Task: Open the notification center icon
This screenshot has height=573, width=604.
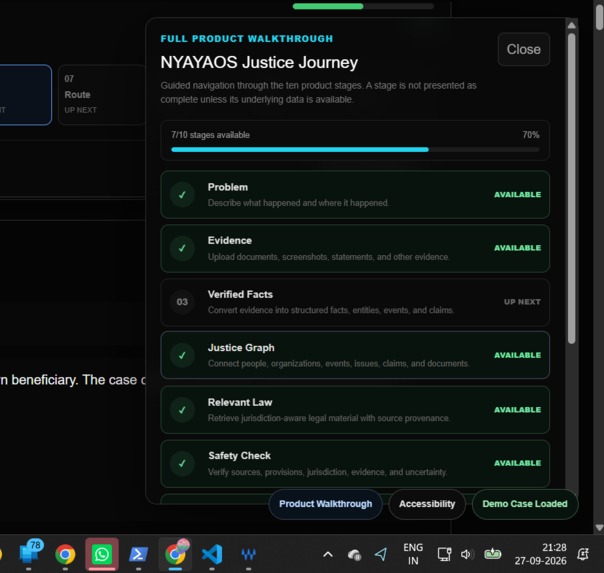Action: point(583,554)
